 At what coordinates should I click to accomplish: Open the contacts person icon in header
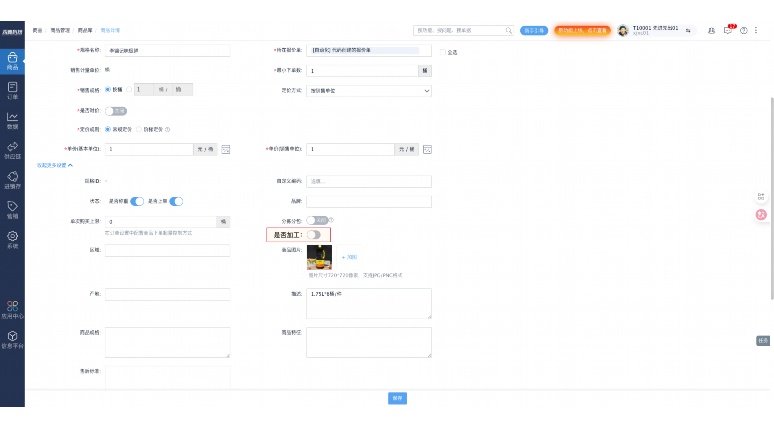(711, 31)
